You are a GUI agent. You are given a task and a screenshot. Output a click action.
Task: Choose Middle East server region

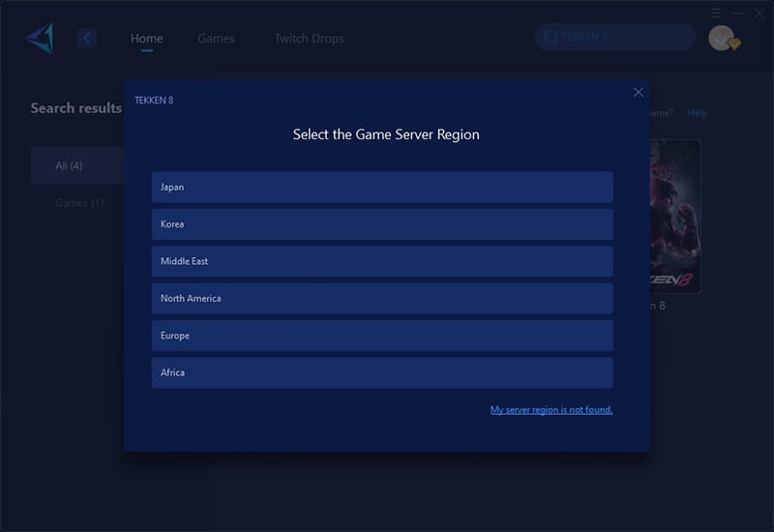click(x=382, y=261)
